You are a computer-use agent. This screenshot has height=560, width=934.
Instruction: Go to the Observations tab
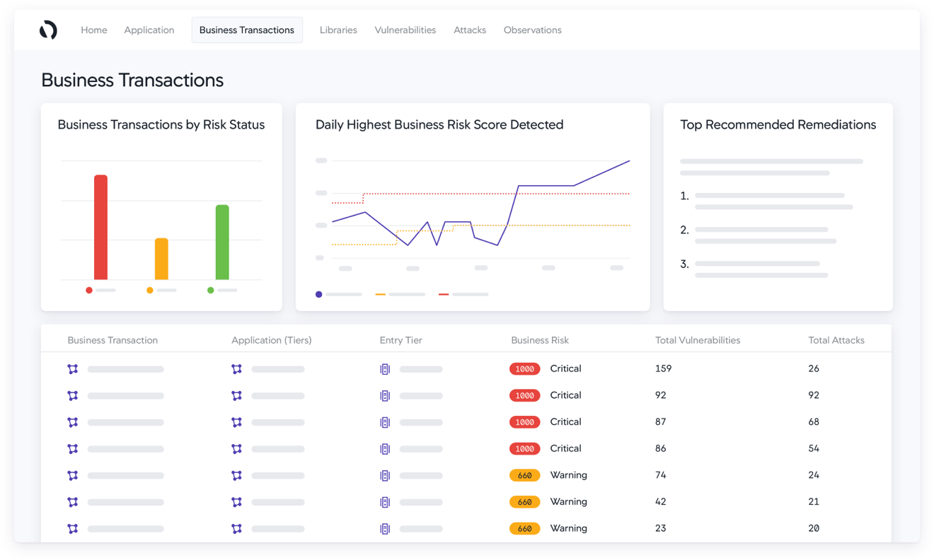click(x=533, y=30)
